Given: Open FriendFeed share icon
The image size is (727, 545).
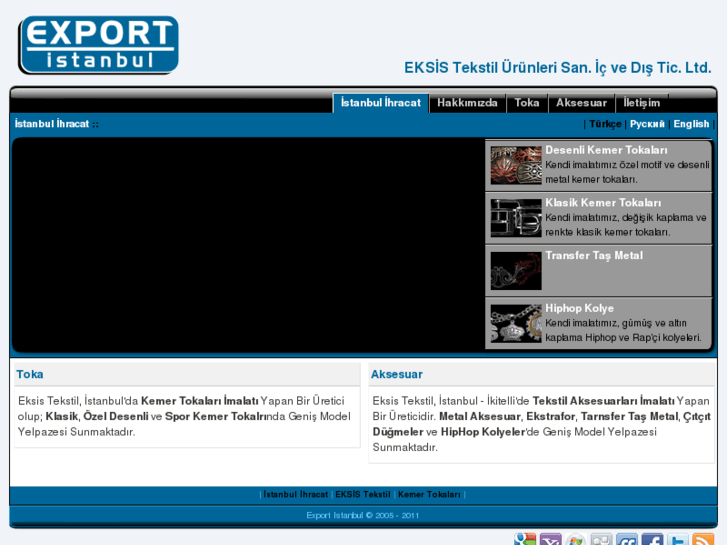Looking at the screenshot, I should click(627, 539).
